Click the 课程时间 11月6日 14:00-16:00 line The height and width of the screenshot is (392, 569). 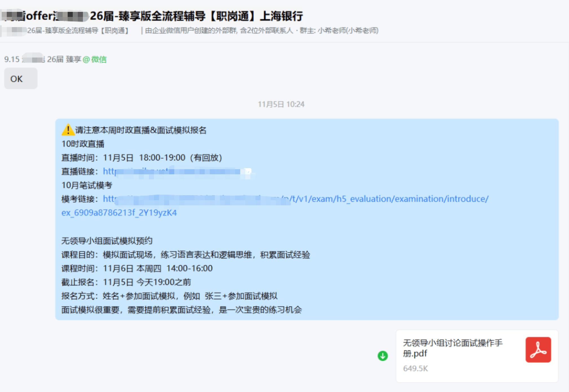pos(137,268)
